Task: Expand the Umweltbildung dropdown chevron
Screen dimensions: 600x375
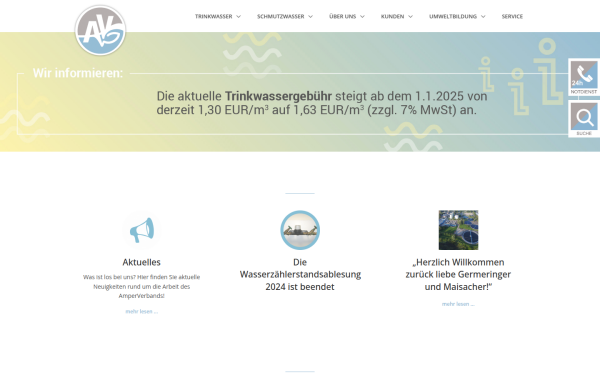Action: [x=483, y=16]
